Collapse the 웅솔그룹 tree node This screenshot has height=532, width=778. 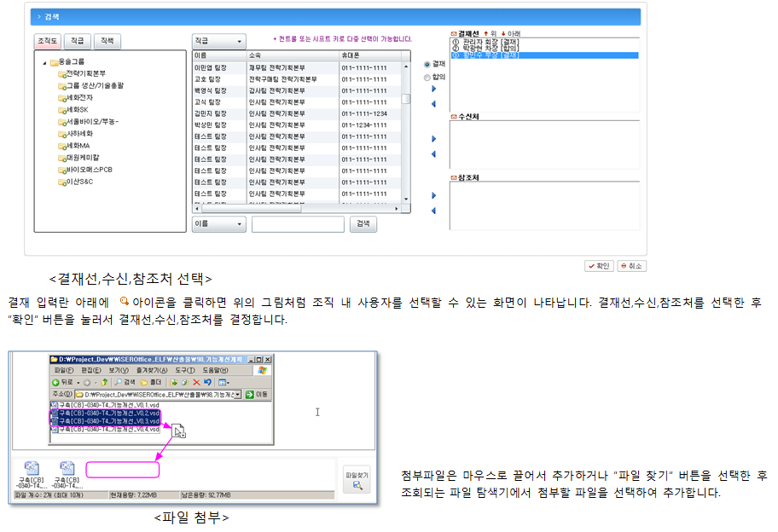[44, 62]
